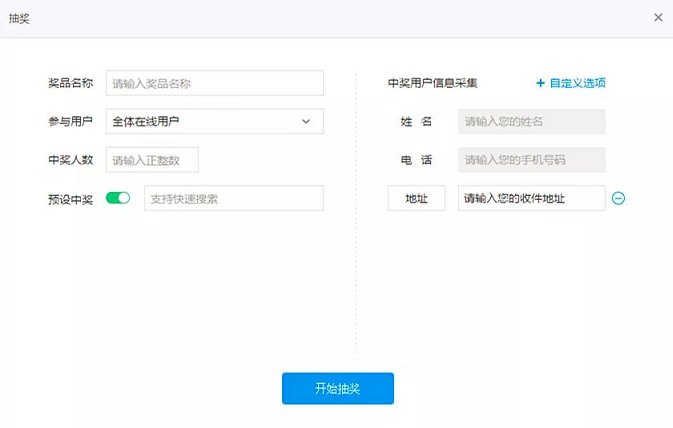
Task: Toggle the 预设中奖 switch off
Action: pos(118,198)
